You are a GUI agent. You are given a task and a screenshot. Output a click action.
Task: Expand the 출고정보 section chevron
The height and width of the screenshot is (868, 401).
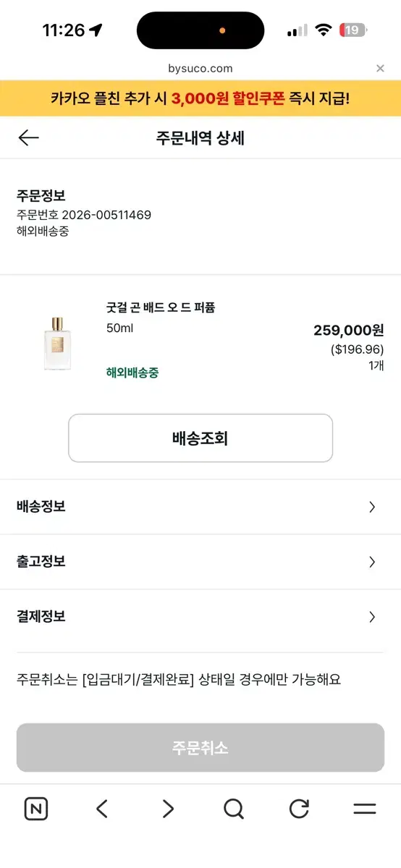372,562
